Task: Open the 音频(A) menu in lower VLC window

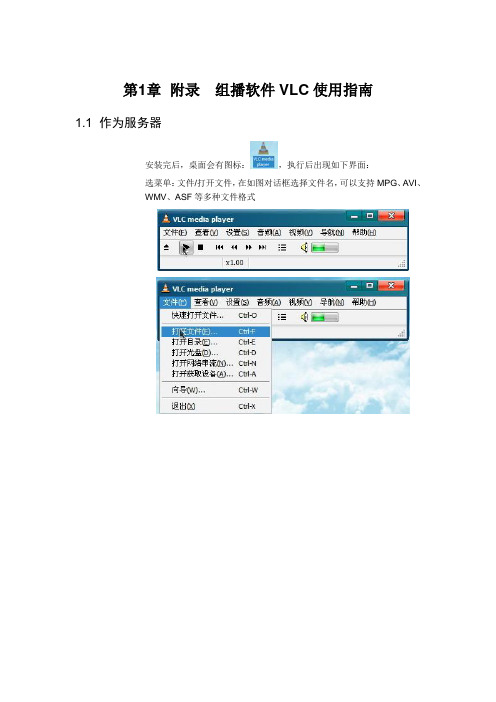Action: tap(269, 302)
